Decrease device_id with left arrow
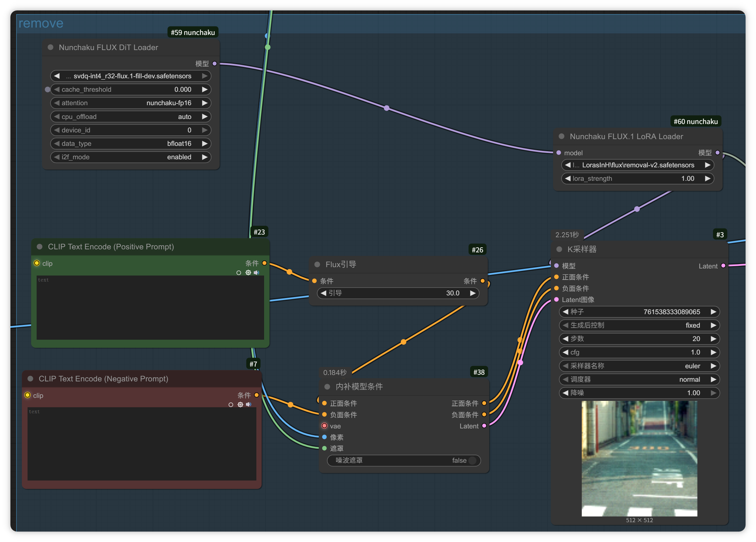 click(x=57, y=130)
